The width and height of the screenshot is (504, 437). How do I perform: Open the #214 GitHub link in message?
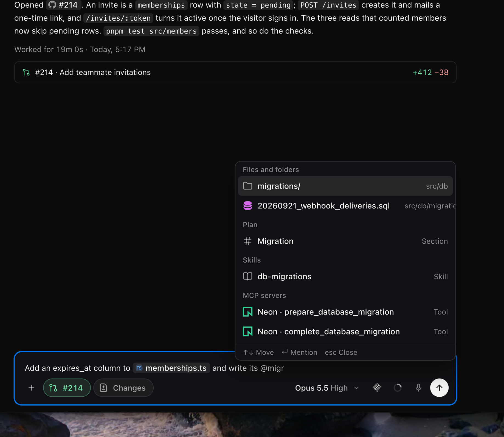63,5
